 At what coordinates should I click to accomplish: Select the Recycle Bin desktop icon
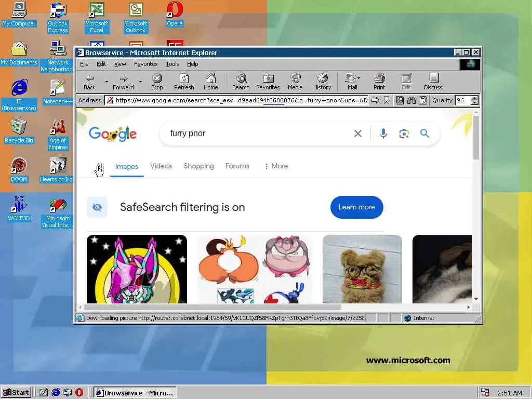[x=19, y=131]
